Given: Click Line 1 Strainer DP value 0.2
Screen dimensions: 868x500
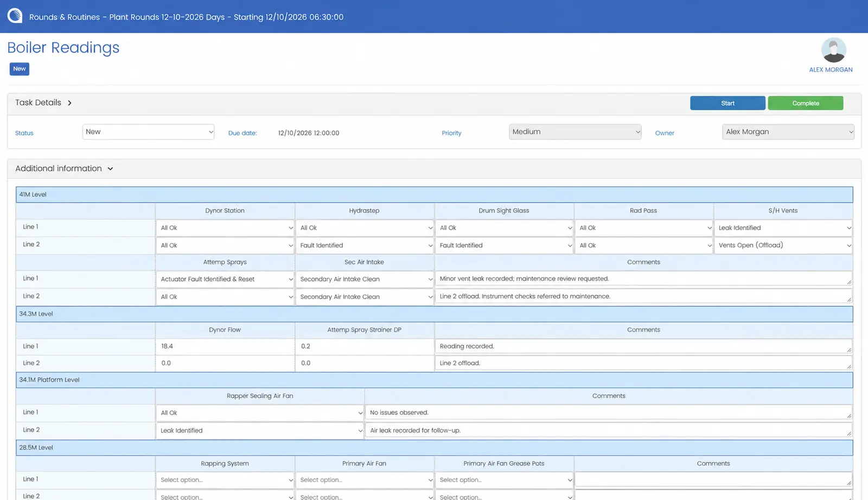Looking at the screenshot, I should coord(365,346).
